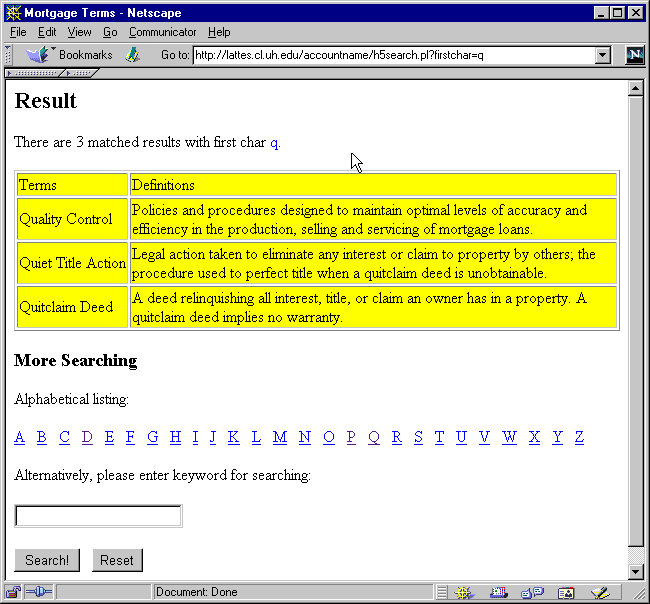Click the Quality Control term cell
The width and height of the screenshot is (650, 604).
(x=72, y=219)
